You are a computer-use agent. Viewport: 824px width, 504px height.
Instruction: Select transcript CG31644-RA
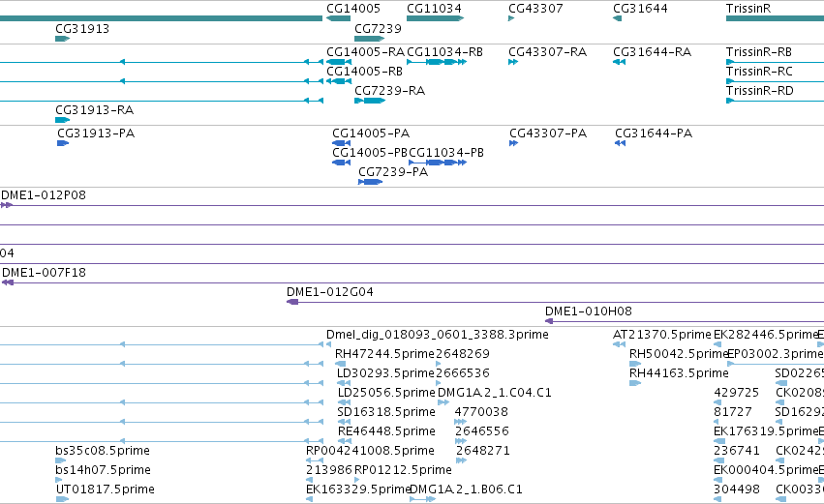(x=653, y=52)
